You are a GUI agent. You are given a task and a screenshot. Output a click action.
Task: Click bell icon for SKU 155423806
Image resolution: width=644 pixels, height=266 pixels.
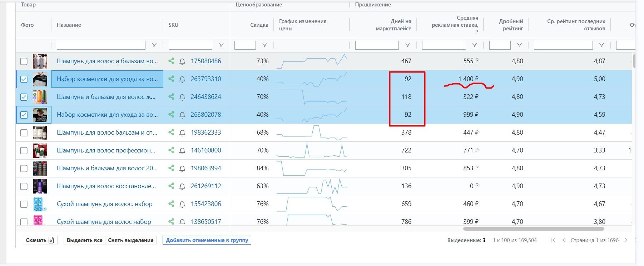[182, 204]
